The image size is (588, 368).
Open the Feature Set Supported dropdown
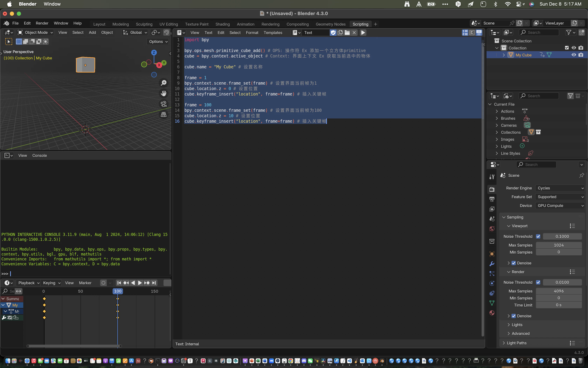point(560,197)
